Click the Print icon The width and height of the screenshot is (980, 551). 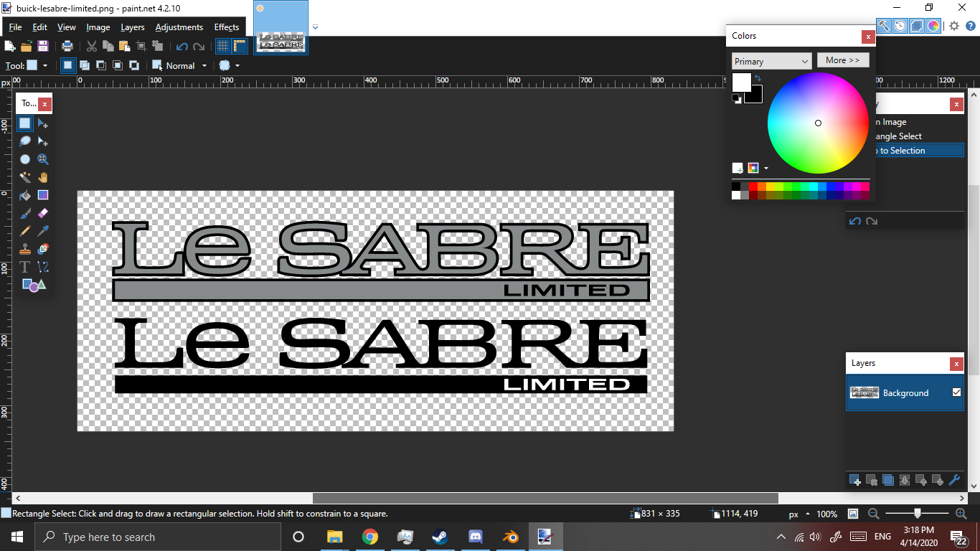click(x=67, y=46)
